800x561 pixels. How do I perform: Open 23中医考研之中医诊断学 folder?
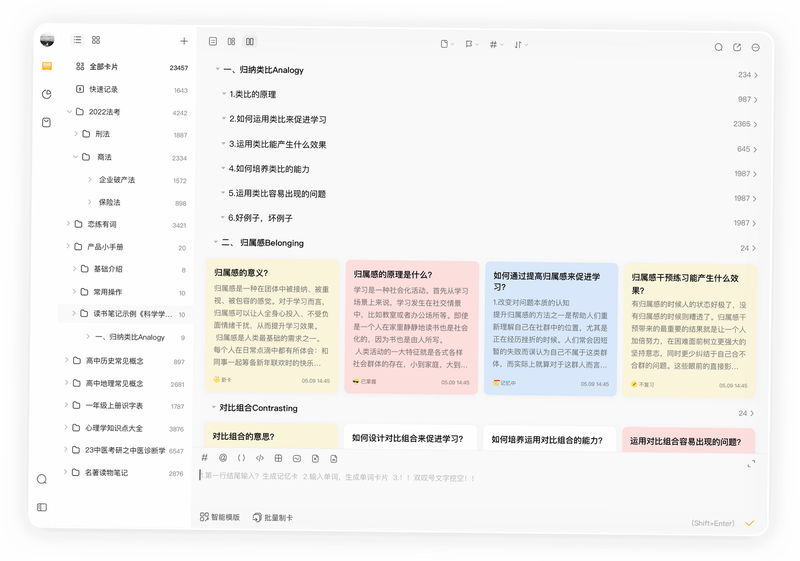click(x=124, y=450)
